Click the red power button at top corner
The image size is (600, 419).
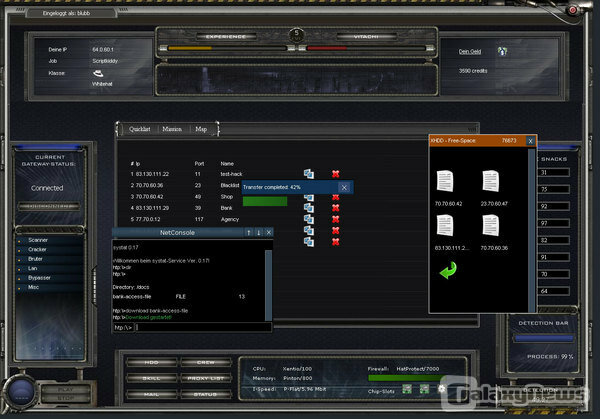pos(572,10)
